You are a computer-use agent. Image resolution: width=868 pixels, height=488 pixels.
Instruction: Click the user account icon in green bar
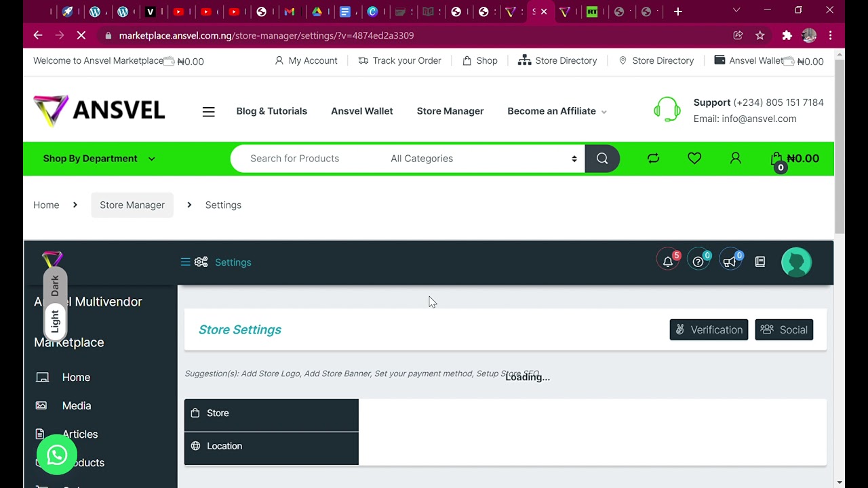pos(735,159)
